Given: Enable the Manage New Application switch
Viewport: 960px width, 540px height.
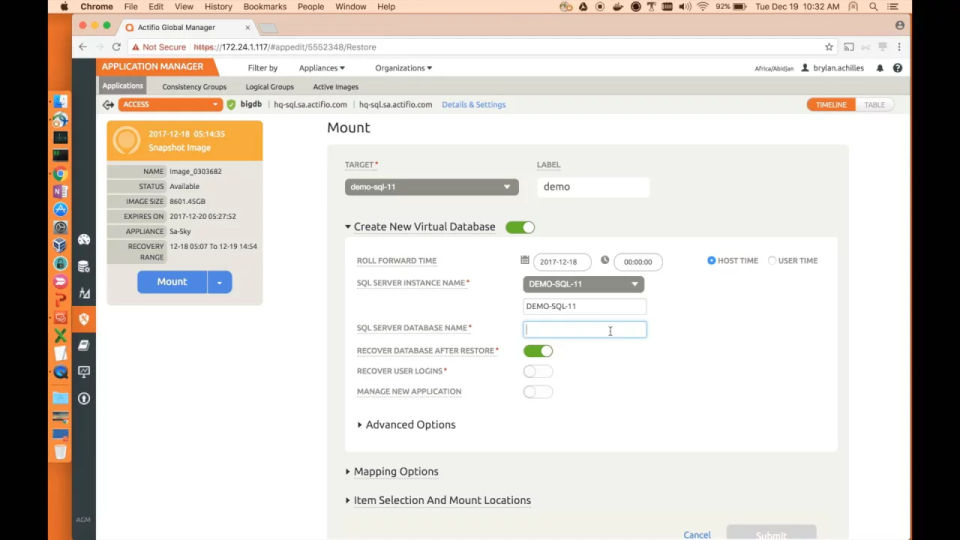Looking at the screenshot, I should tap(538, 392).
